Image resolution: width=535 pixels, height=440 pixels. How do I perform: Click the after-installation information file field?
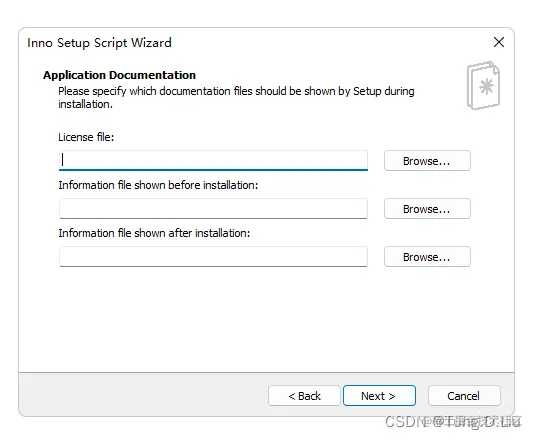pos(213,256)
